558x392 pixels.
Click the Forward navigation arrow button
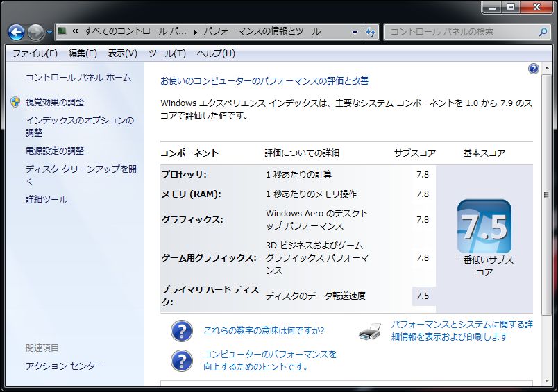(x=36, y=33)
